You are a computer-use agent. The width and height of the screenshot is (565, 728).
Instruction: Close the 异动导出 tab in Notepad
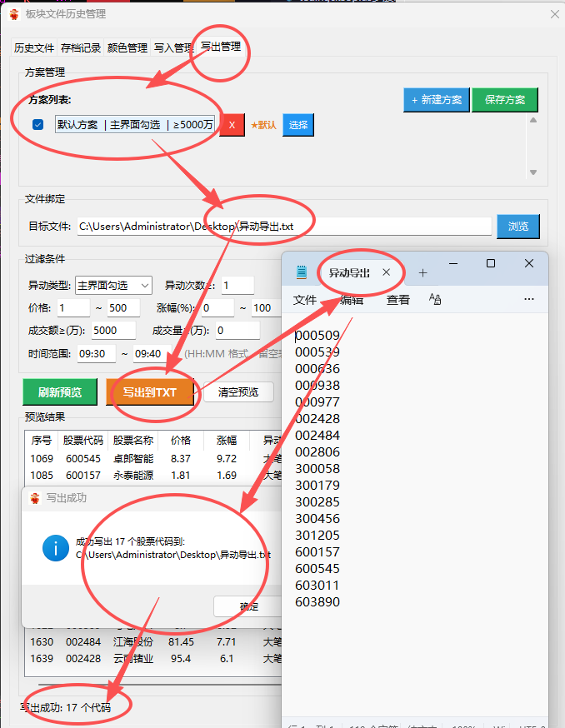pos(386,272)
